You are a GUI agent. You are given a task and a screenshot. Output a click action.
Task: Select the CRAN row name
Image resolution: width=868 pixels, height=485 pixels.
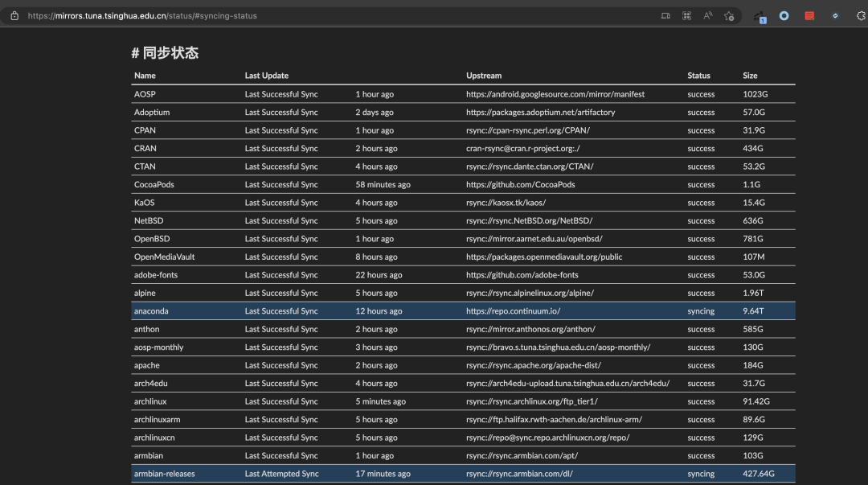[x=145, y=149]
